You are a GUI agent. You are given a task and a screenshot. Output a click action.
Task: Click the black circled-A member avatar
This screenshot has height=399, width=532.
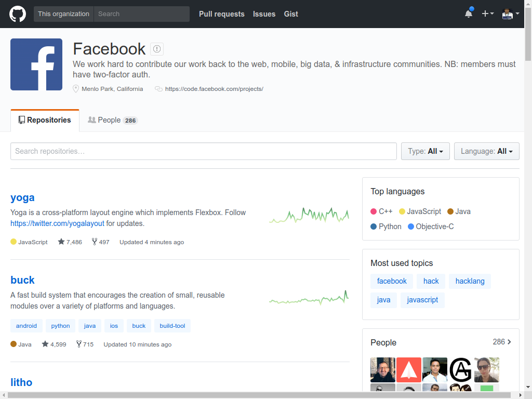pyautogui.click(x=461, y=370)
